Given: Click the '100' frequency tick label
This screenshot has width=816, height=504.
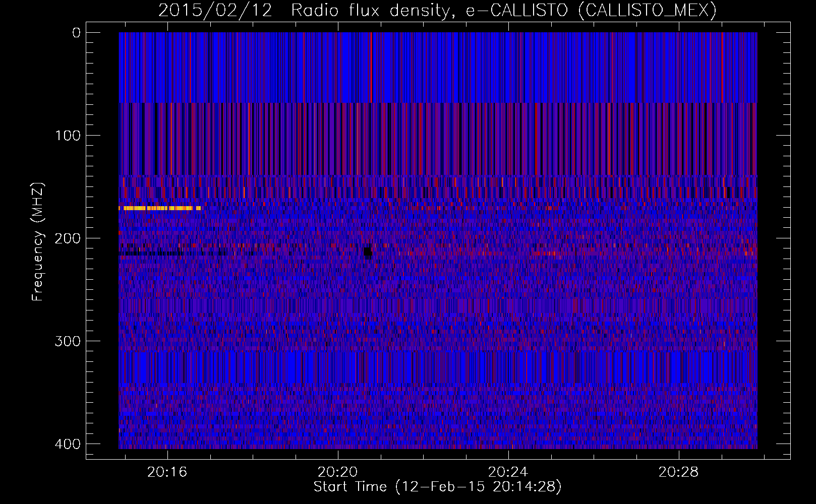Looking at the screenshot, I should pyautogui.click(x=68, y=136).
